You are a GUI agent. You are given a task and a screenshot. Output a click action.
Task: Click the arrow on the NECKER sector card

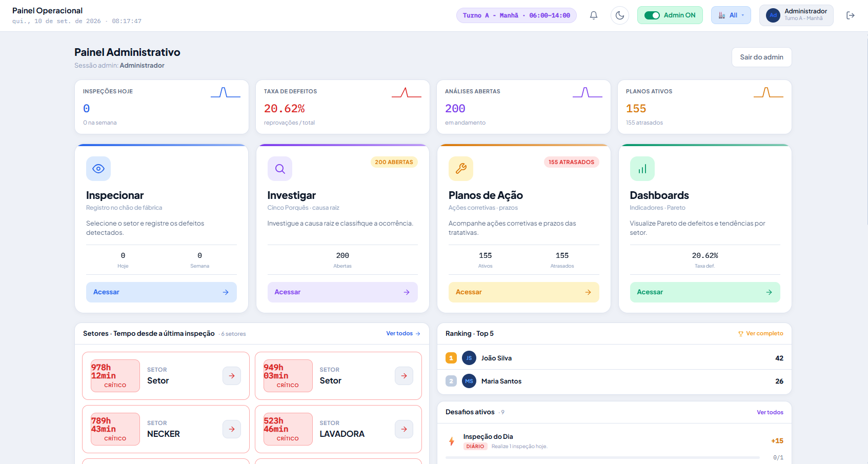point(232,429)
